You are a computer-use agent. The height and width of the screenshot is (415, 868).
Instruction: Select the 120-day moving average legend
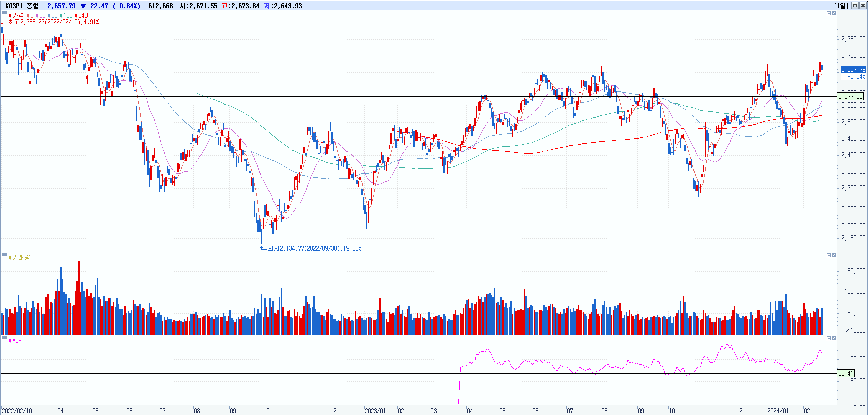[x=67, y=16]
